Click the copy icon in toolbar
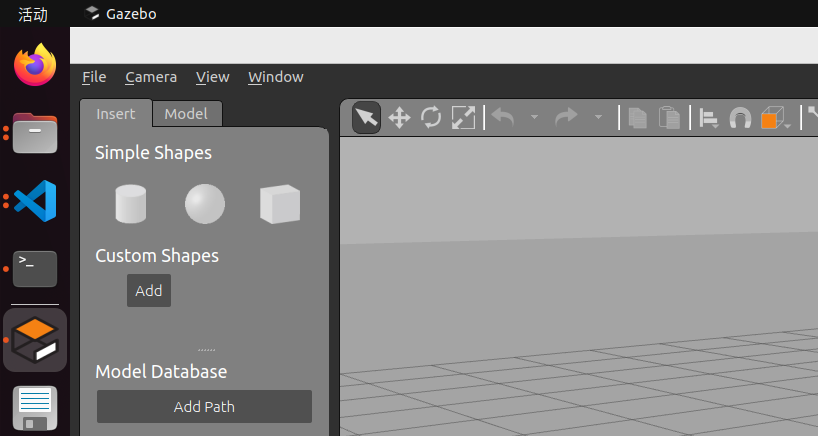The image size is (818, 436). click(637, 118)
